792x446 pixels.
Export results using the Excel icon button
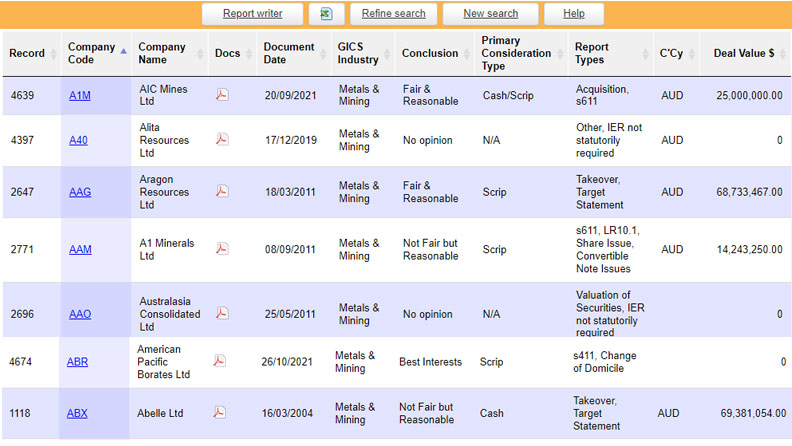click(326, 14)
